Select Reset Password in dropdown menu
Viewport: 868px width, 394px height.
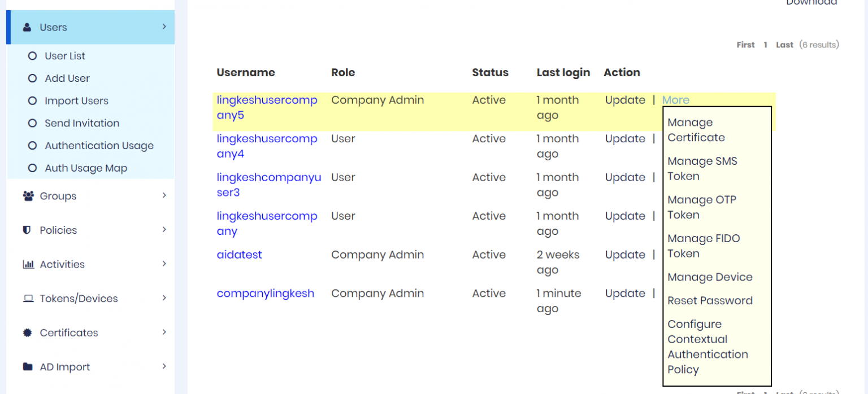710,301
